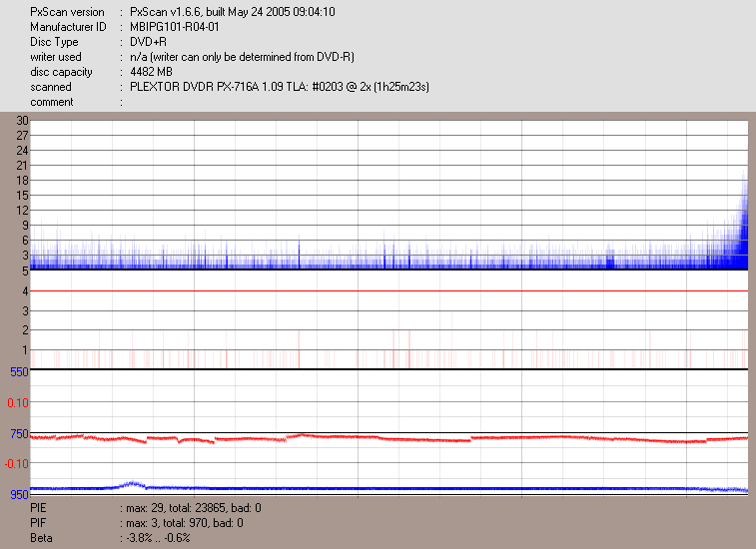Screen dimensions: 756x549
Task: Click the PIF axis label 5
Action: (26, 272)
